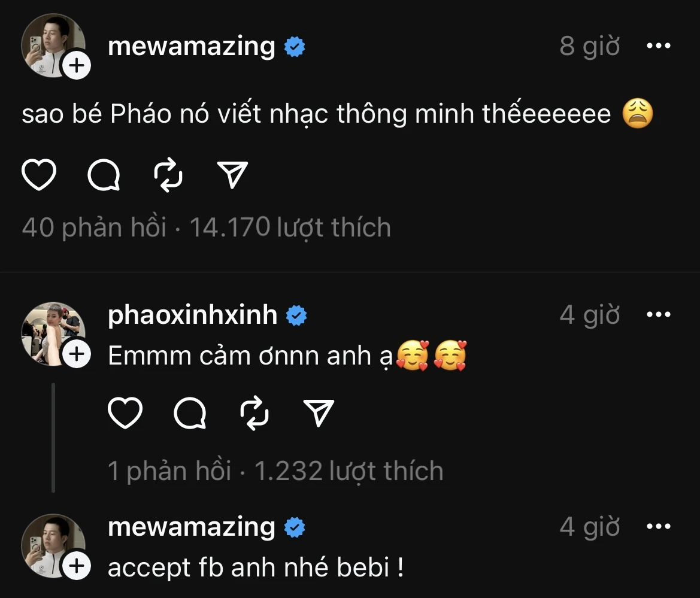Repost the mewamazing post about bé Pháo
The image size is (700, 598).
click(x=168, y=174)
